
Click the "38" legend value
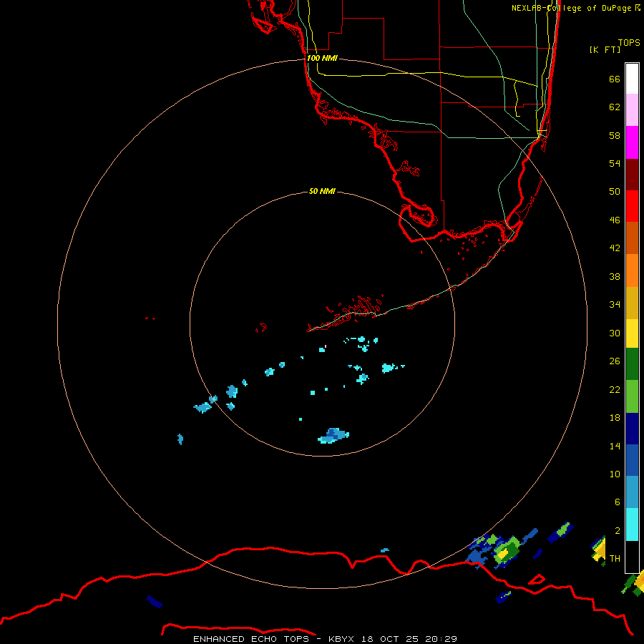pos(615,276)
